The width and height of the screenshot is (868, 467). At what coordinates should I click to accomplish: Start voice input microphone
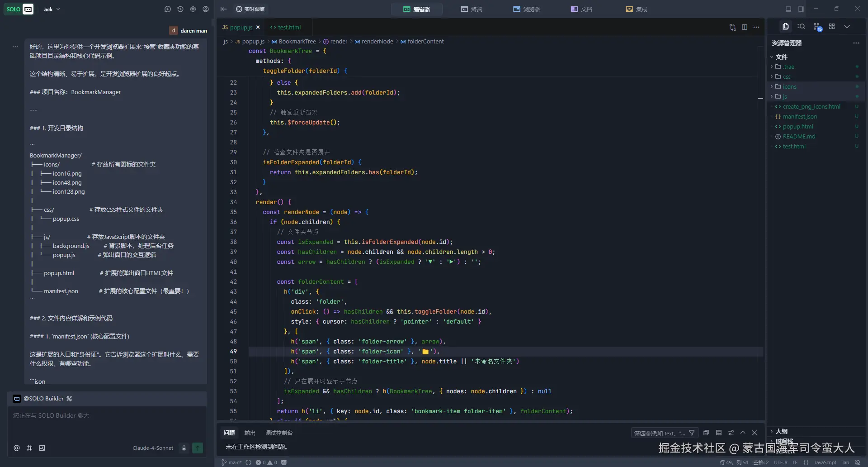184,448
